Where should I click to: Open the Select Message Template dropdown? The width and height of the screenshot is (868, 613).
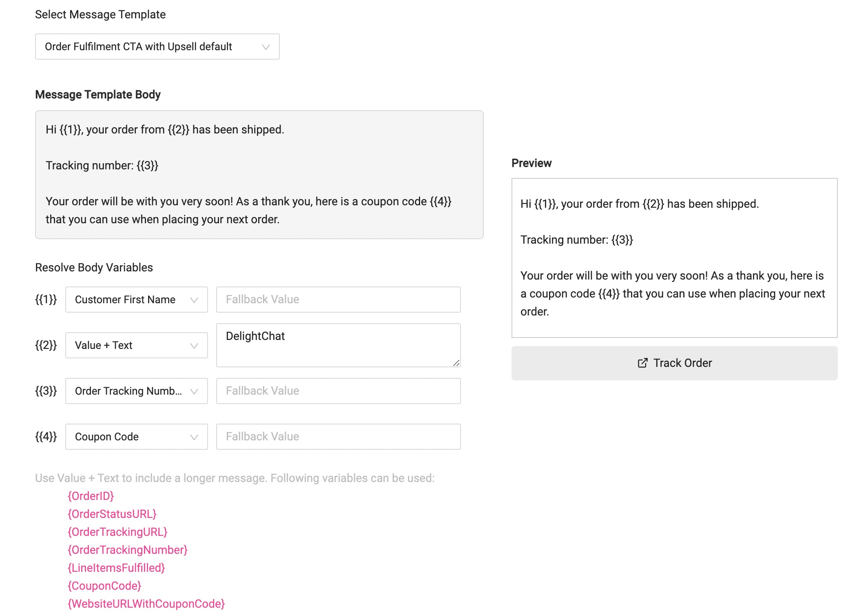point(157,47)
